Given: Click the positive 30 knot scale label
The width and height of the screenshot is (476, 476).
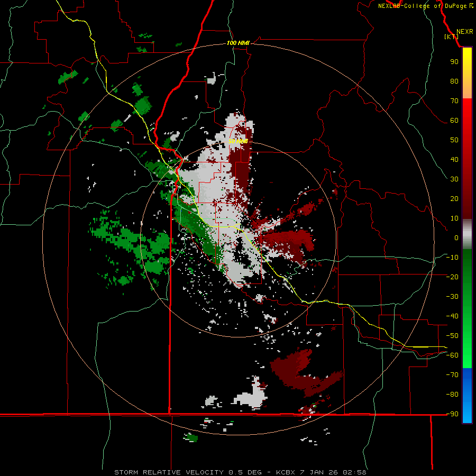Looking at the screenshot, I should [x=454, y=179].
